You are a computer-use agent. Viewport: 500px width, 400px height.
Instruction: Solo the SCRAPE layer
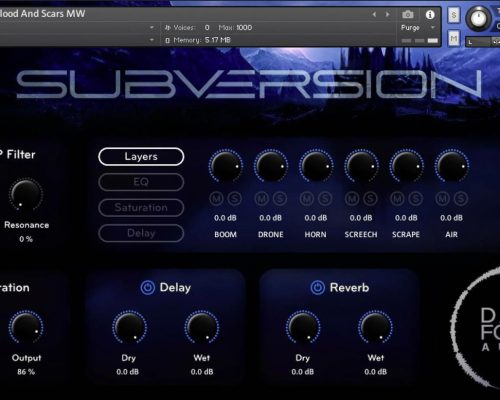415,199
